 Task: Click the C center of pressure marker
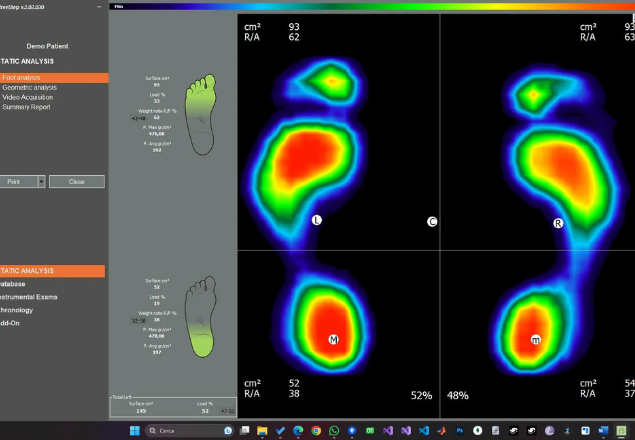432,222
